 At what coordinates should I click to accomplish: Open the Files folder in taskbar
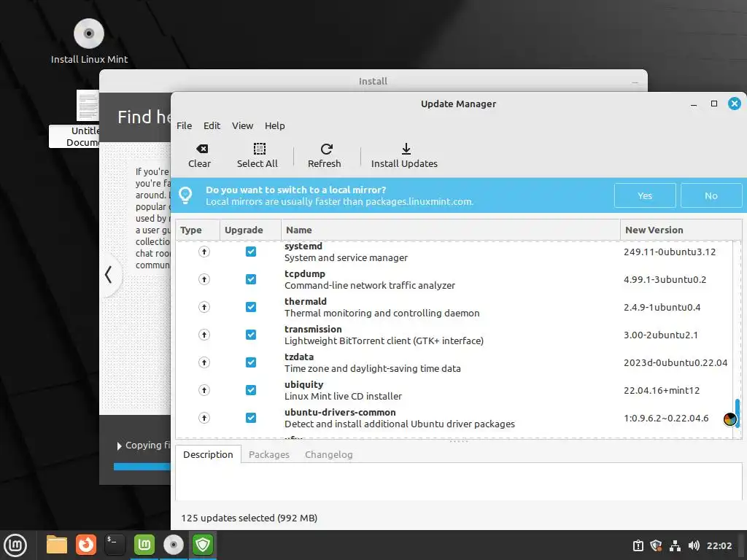[x=57, y=545]
